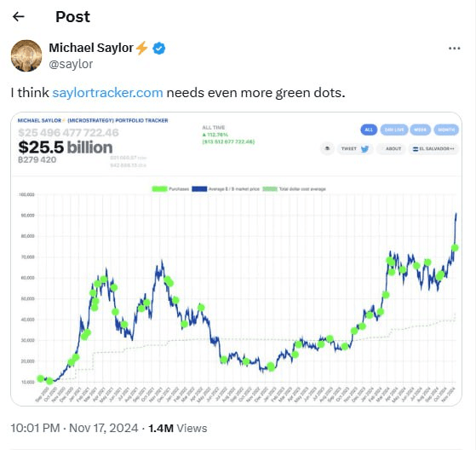Open the post timestamp Nov 17, 2024
The height and width of the screenshot is (450, 476).
[x=104, y=428]
